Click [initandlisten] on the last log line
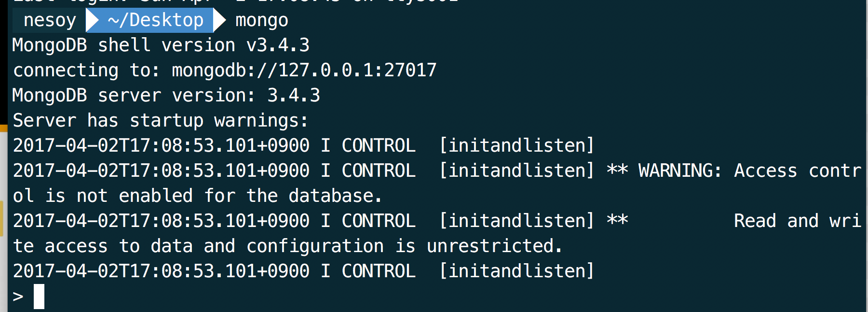This screenshot has width=868, height=312. pyautogui.click(x=516, y=271)
